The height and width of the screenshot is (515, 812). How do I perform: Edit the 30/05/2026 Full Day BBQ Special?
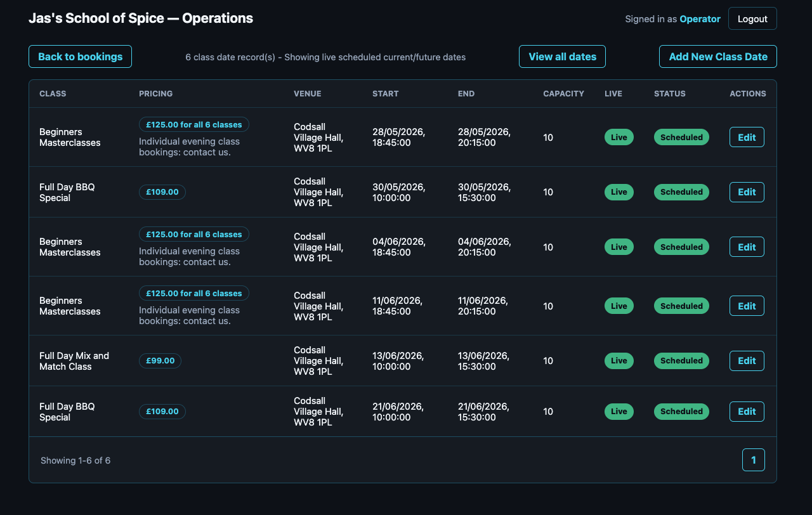[747, 192]
